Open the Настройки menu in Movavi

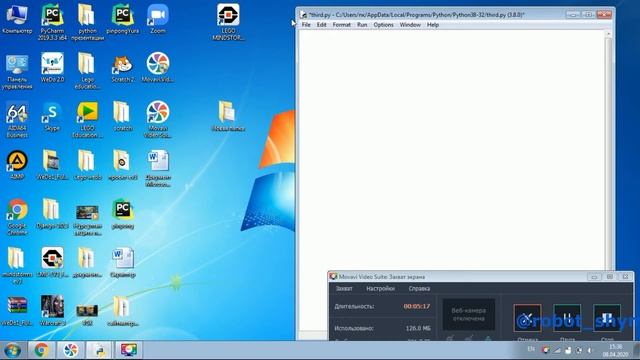(x=380, y=289)
